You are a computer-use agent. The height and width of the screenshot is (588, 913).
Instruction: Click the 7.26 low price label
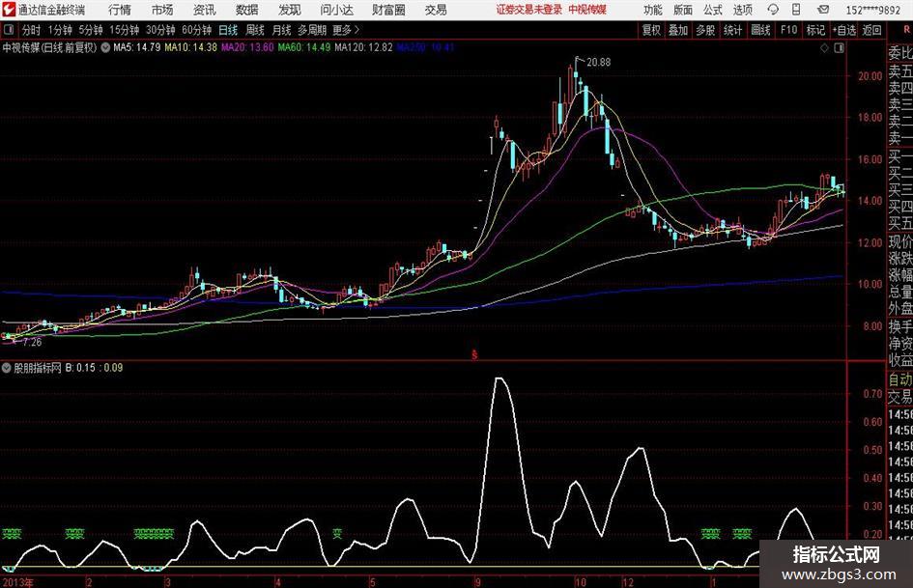tap(33, 343)
